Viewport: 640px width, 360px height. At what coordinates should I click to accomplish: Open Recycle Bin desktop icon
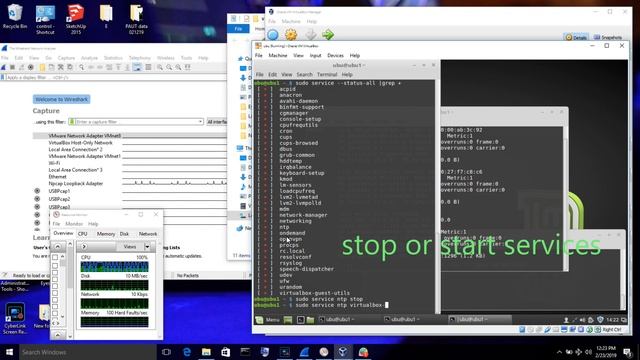pyautogui.click(x=15, y=16)
